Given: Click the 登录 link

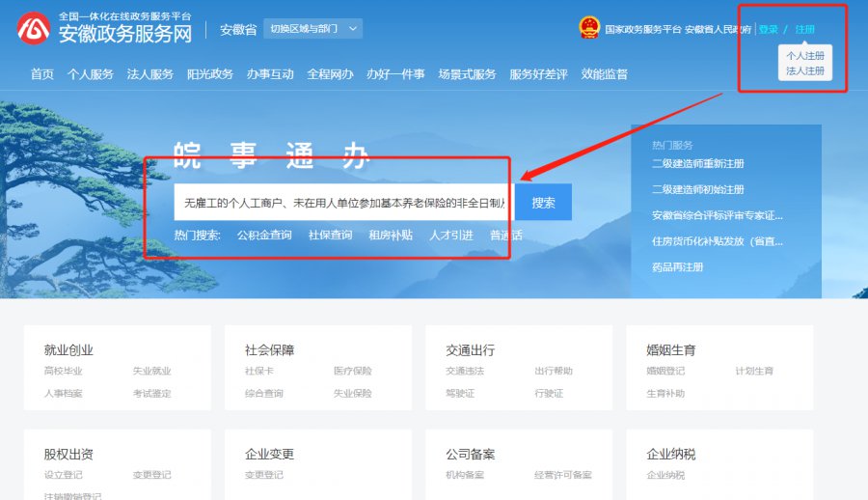Looking at the screenshot, I should pos(769,29).
